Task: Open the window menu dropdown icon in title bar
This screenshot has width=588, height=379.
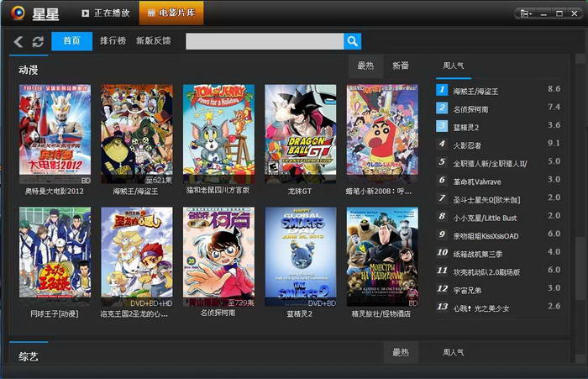Action: tap(526, 14)
